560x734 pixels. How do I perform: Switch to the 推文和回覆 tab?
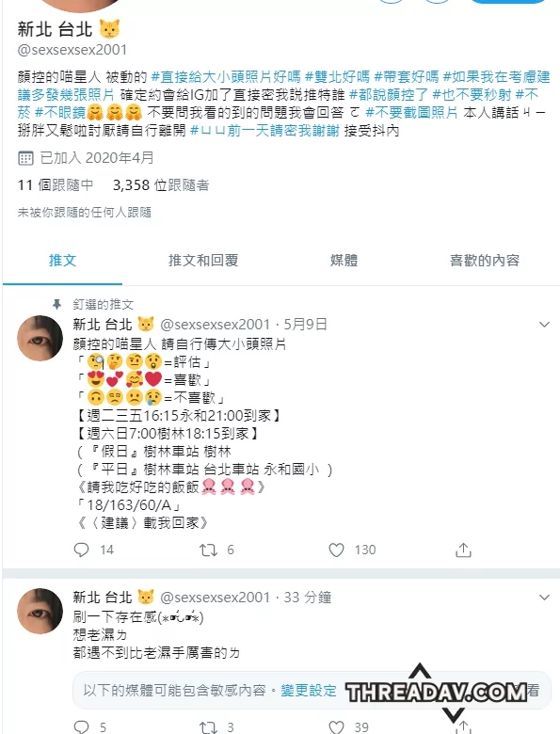pos(203,261)
